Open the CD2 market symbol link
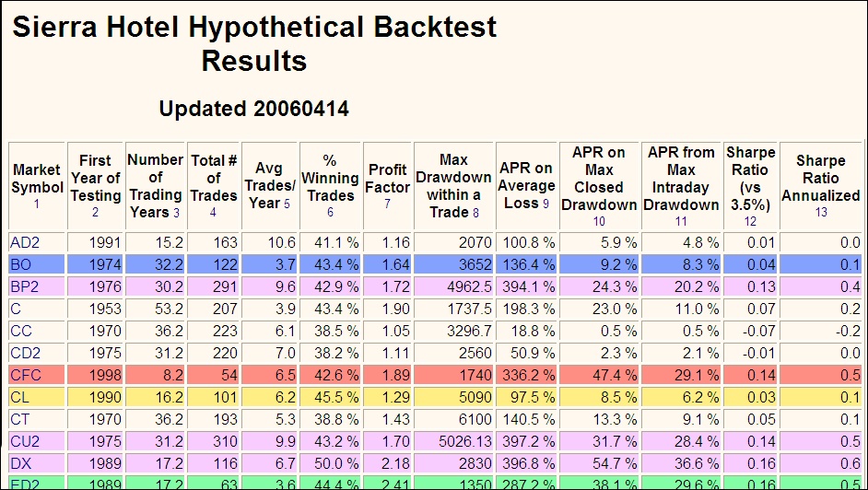 pyautogui.click(x=26, y=353)
